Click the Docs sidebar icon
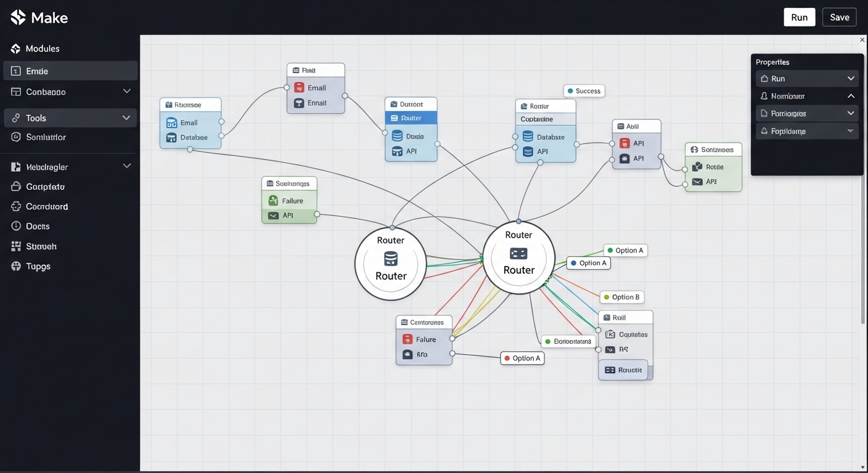 point(16,226)
